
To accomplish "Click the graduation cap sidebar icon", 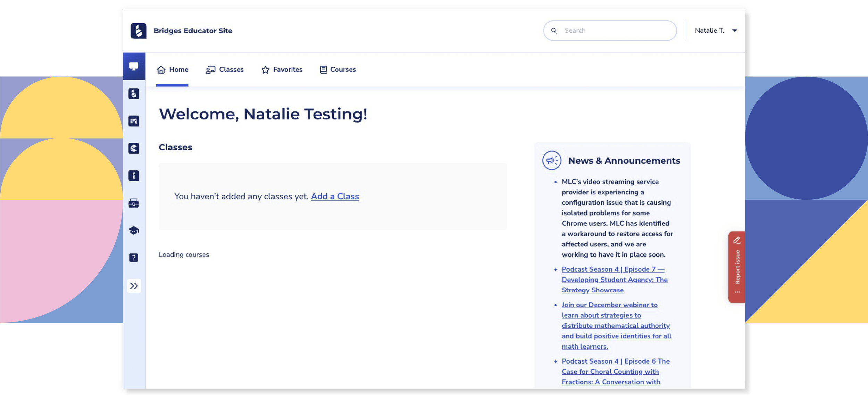I will [134, 230].
